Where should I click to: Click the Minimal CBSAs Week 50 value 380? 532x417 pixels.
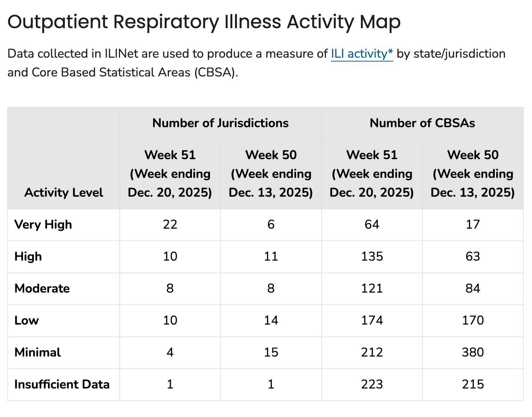point(473,352)
